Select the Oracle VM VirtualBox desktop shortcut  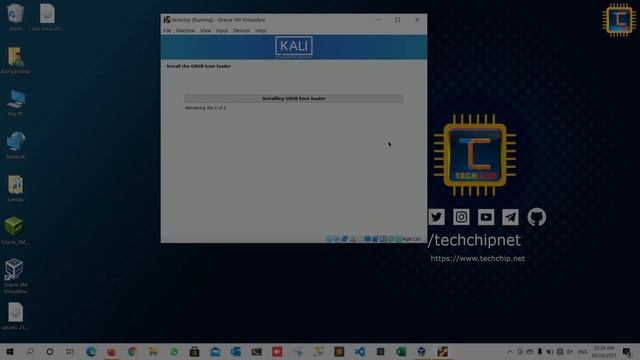pyautogui.click(x=16, y=276)
